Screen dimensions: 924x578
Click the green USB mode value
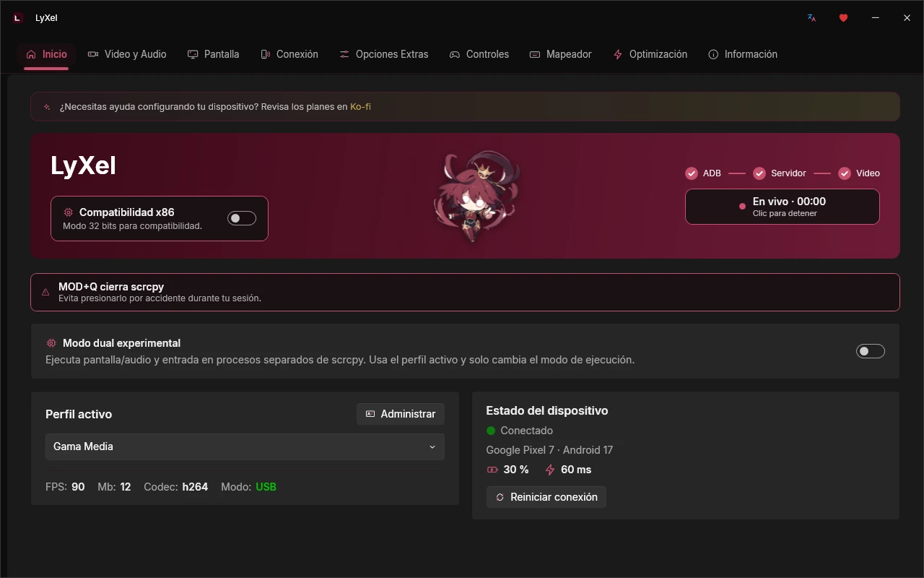click(x=266, y=487)
